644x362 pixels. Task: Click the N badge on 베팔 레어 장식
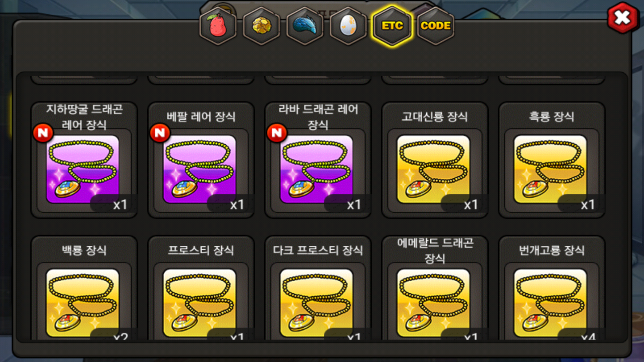point(160,133)
